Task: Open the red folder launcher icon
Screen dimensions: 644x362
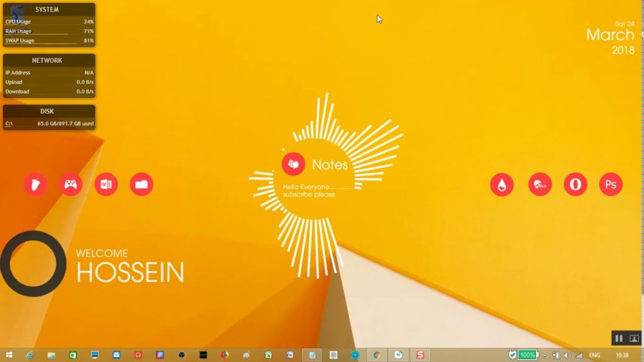Action: (142, 184)
